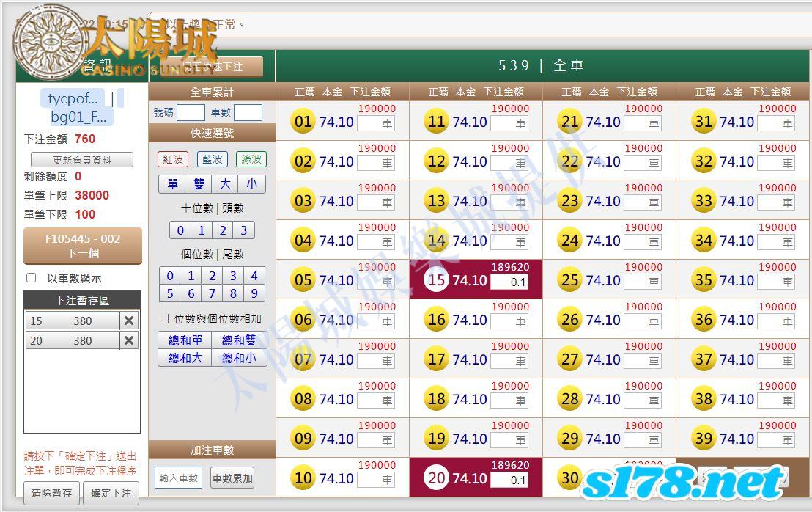Toggle 總和單 sum-odd quick-pick
The image size is (812, 512).
[x=185, y=340]
